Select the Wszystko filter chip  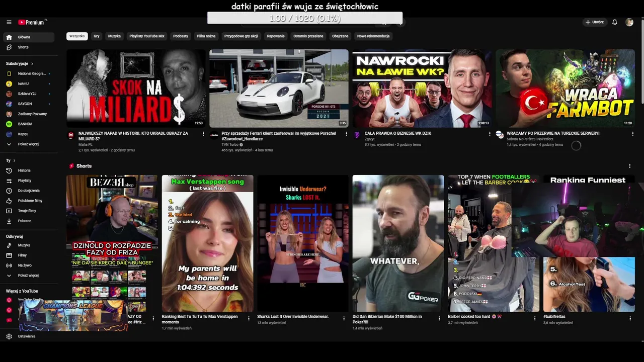(x=77, y=36)
